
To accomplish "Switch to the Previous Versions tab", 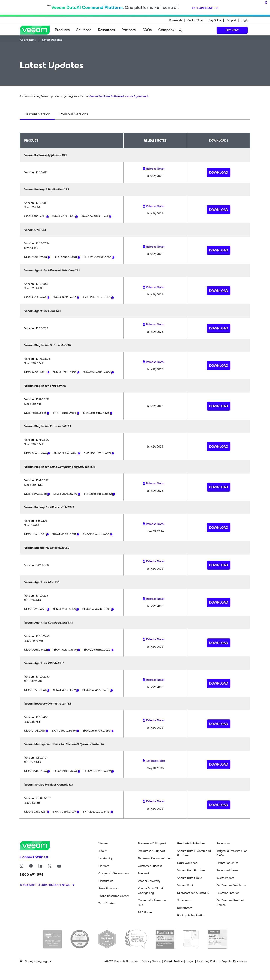I will tap(74, 114).
